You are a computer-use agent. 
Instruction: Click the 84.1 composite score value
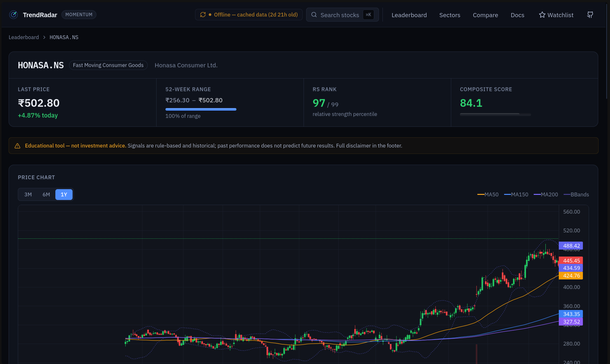pos(471,103)
